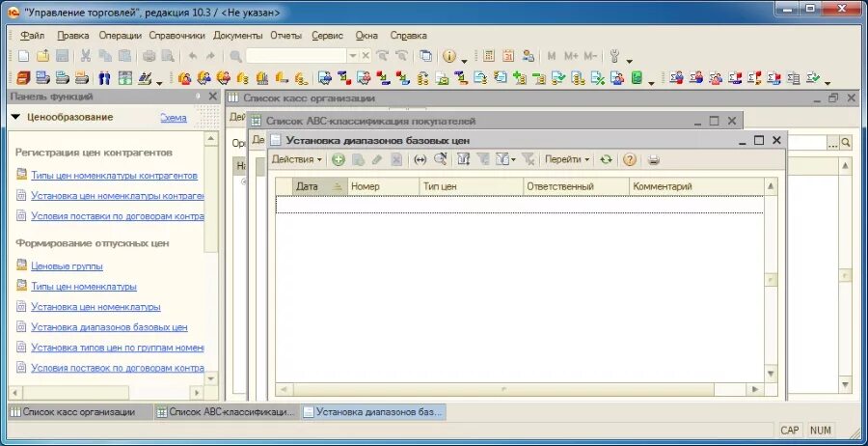Click the filter history funnel icon
Viewport: 868px width, 446px height.
pos(504,159)
